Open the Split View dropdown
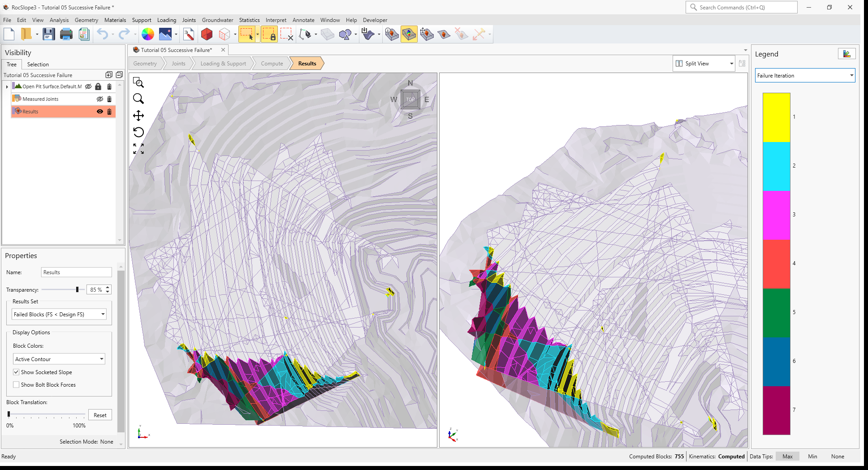This screenshot has width=868, height=470. tap(704, 64)
